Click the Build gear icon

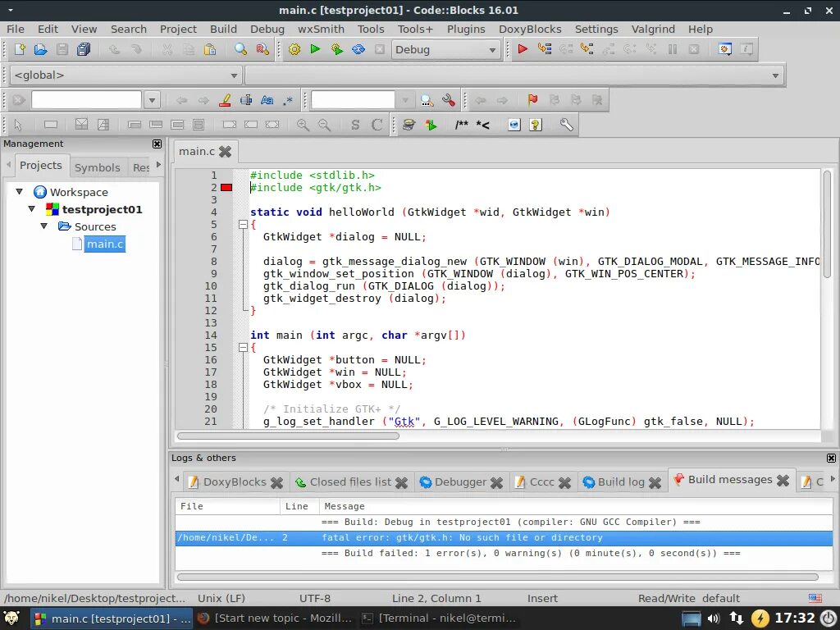coord(294,49)
